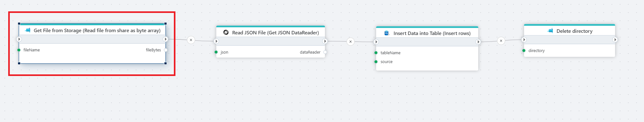Remove connection between Read JSON and Insert Data
This screenshot has width=644, height=122.
click(351, 42)
